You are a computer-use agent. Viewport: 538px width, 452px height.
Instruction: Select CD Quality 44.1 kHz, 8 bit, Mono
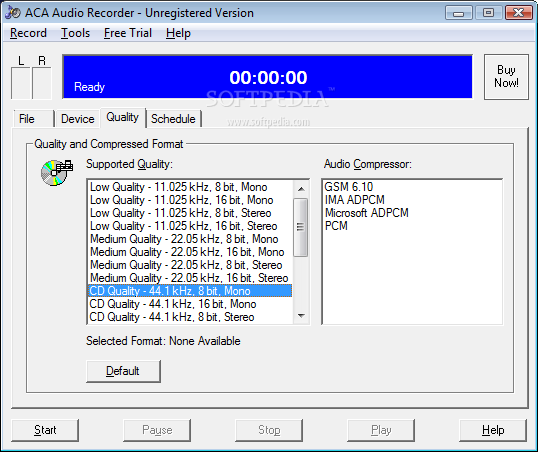(190, 291)
